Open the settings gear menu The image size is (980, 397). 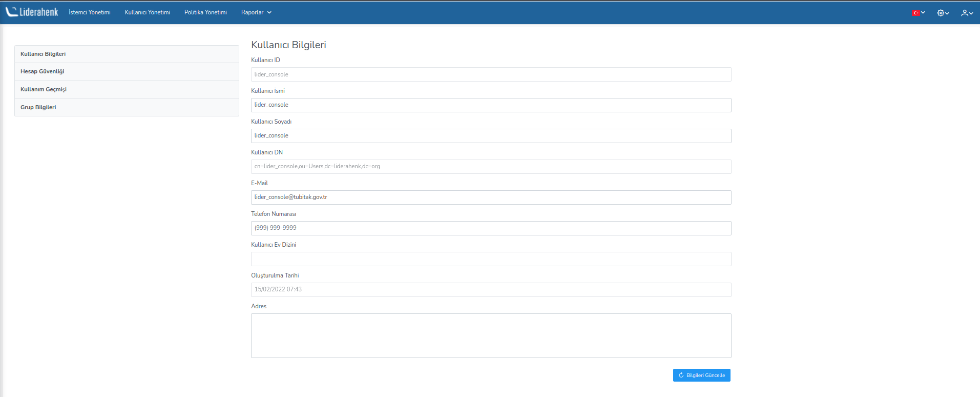943,13
